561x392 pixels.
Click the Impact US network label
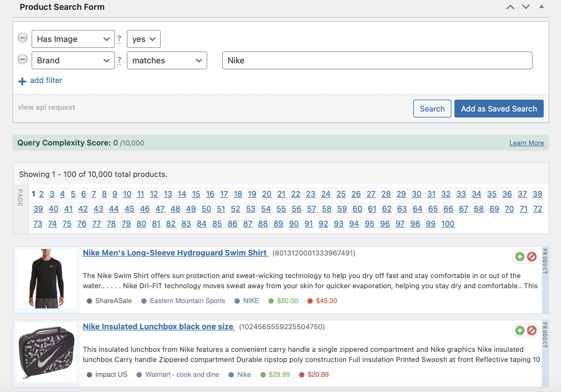coord(111,374)
